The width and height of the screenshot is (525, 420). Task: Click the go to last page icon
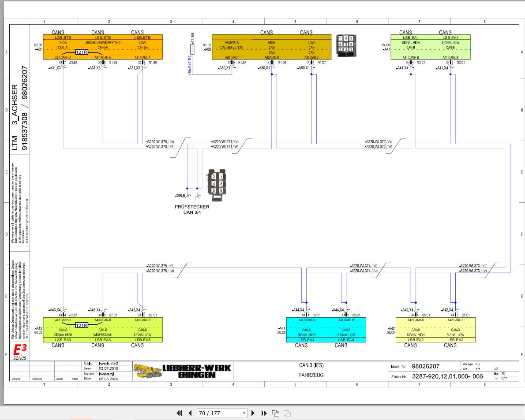tap(263, 413)
